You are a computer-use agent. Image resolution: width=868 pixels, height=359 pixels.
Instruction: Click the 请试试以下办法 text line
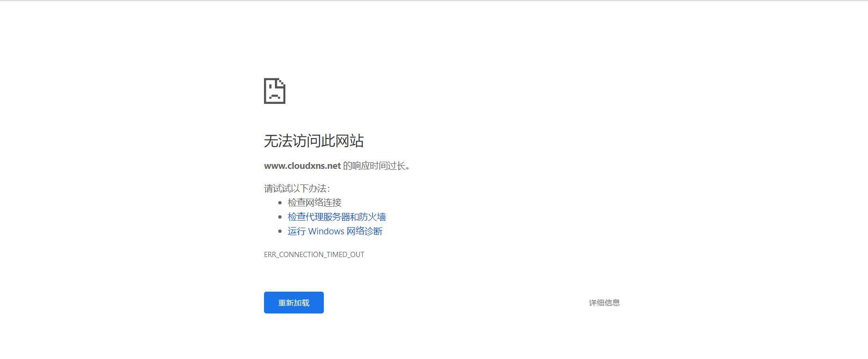coord(297,188)
